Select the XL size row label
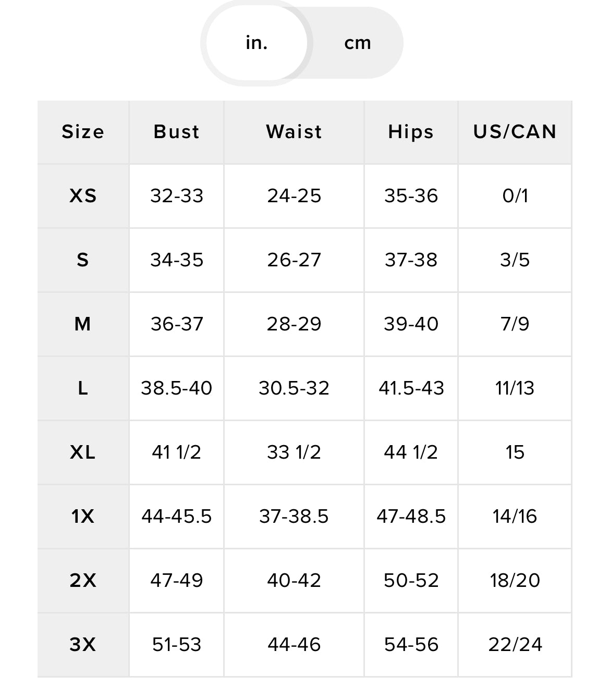The width and height of the screenshot is (610, 700). pos(83,452)
